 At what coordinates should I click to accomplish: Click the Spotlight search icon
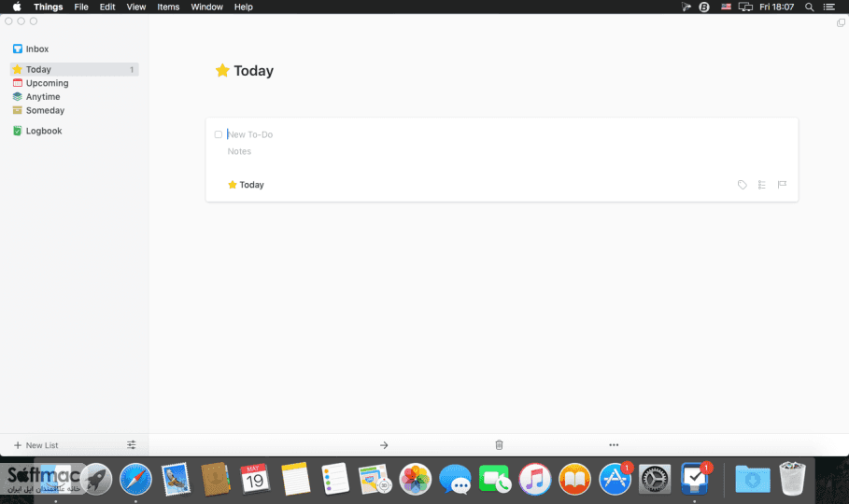point(810,7)
